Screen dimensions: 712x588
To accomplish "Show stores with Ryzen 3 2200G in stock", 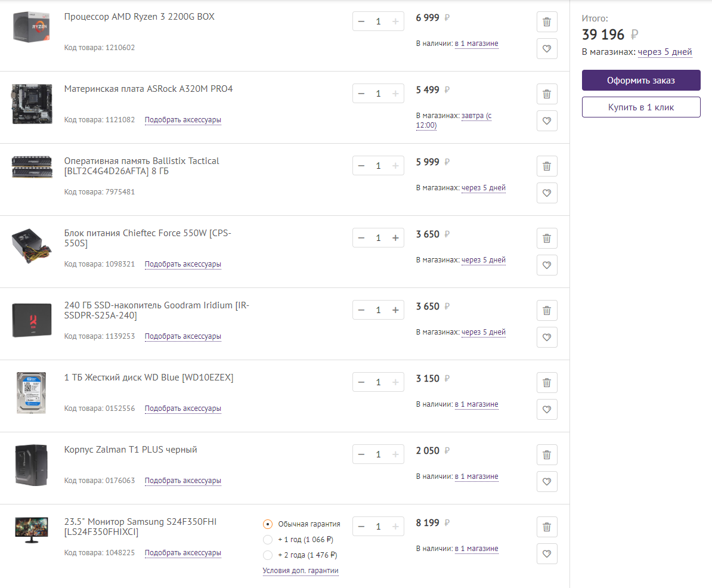I will 476,44.
